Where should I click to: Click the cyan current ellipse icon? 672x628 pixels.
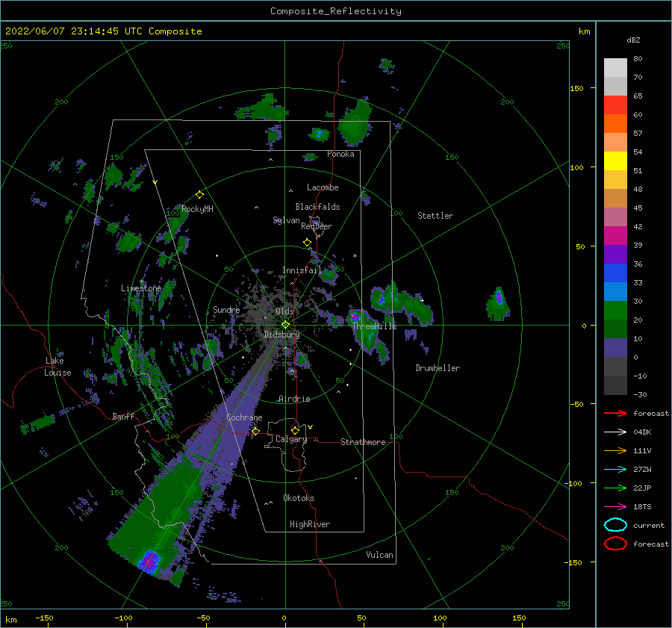click(x=615, y=525)
